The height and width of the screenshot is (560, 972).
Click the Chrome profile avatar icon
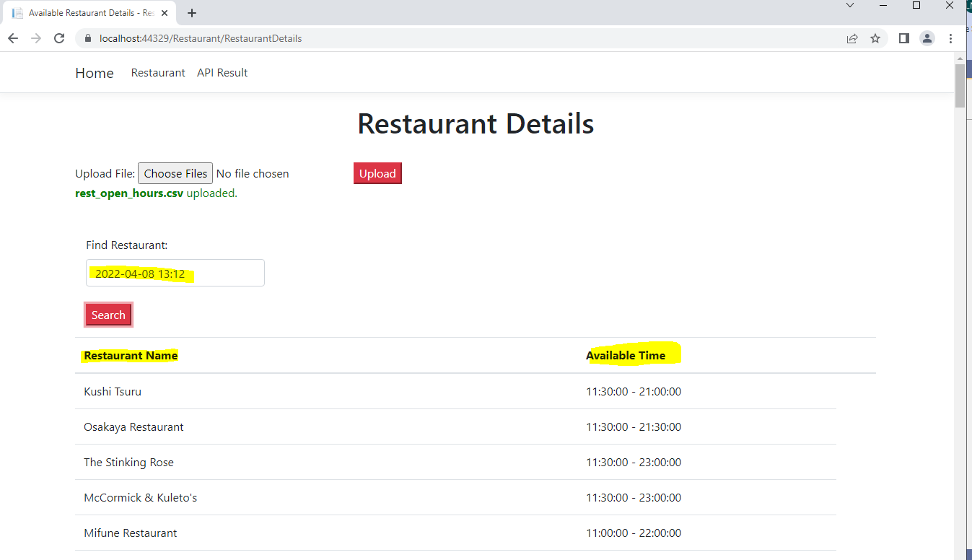click(x=927, y=38)
